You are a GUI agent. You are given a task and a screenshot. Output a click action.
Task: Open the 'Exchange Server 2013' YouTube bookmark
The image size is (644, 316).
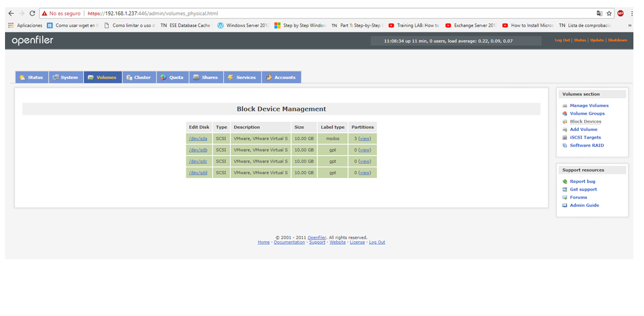[471, 25]
